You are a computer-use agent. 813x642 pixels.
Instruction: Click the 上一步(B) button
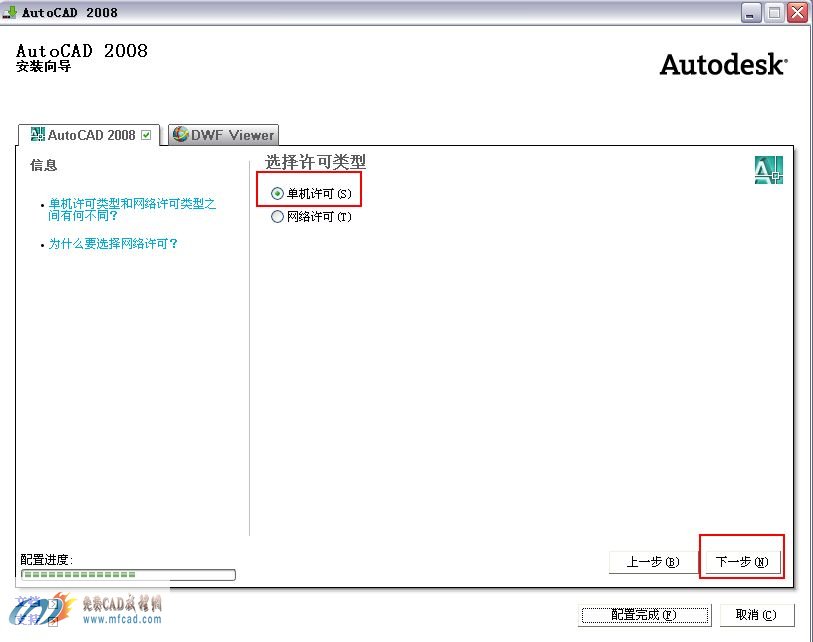(x=653, y=562)
